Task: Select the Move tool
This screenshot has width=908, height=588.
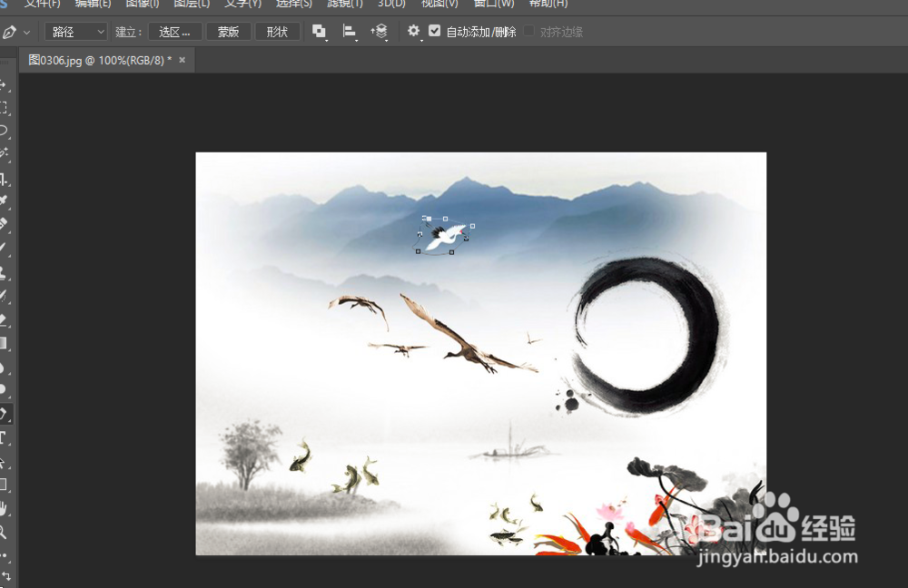Action: pos(3,85)
